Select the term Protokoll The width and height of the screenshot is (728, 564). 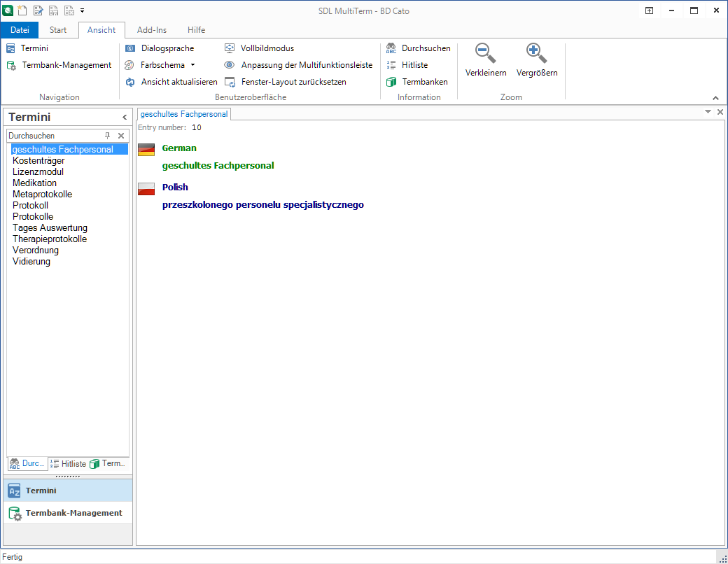30,205
